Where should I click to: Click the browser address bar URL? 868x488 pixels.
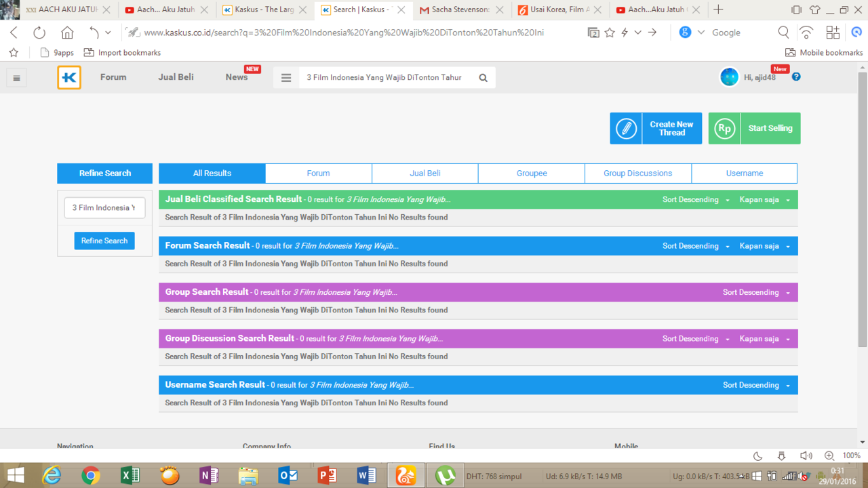tap(344, 33)
